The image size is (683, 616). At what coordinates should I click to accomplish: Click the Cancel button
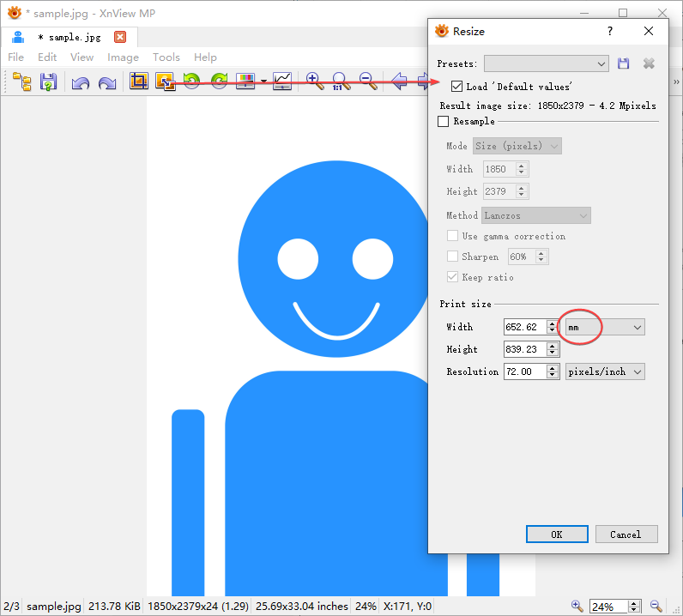pyautogui.click(x=626, y=534)
